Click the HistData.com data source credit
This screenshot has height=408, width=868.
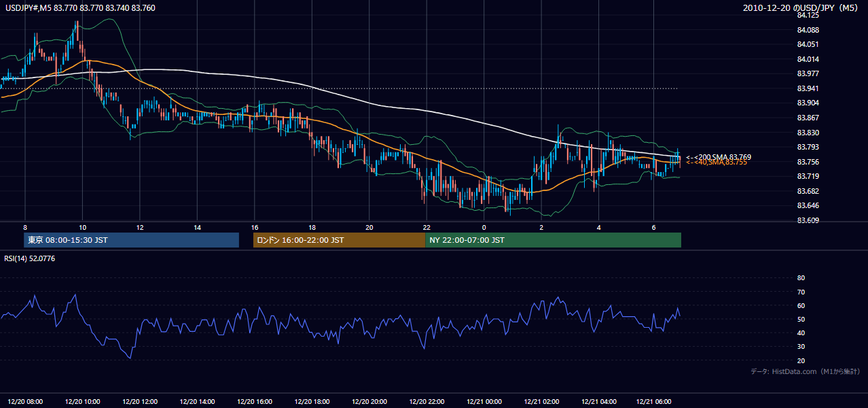coord(806,371)
